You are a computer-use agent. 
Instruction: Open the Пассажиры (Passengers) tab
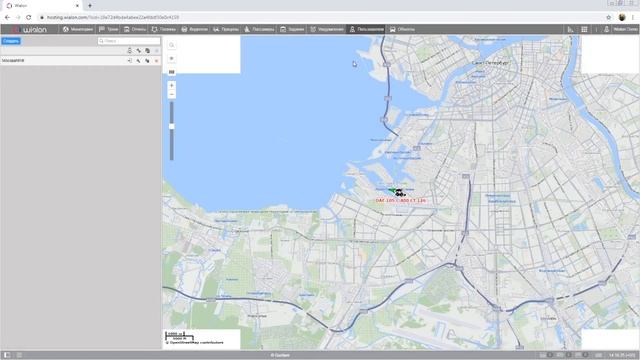pyautogui.click(x=259, y=29)
